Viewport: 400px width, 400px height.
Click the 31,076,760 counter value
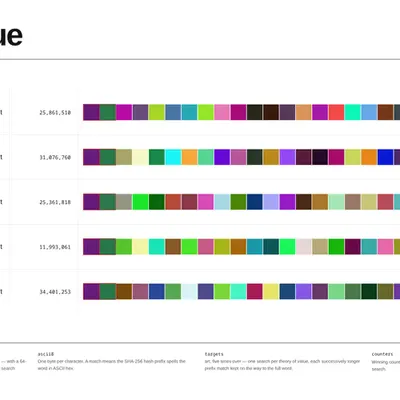(55, 157)
